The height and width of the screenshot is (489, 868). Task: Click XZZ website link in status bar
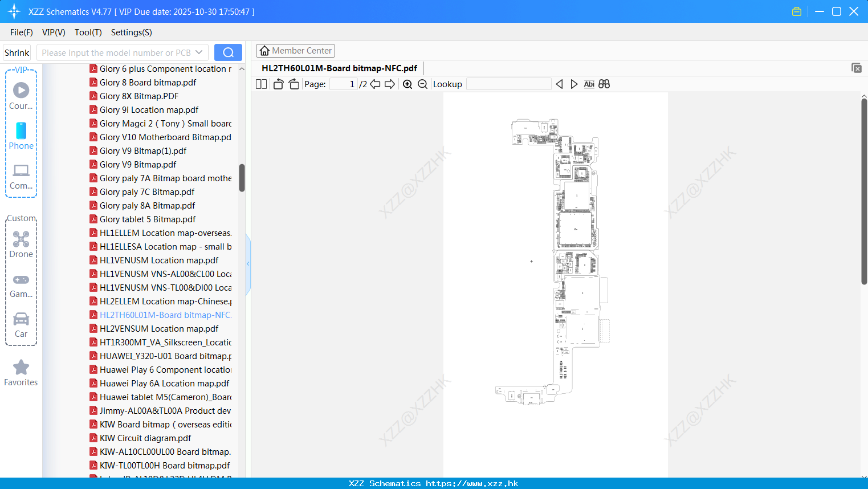coord(472,483)
